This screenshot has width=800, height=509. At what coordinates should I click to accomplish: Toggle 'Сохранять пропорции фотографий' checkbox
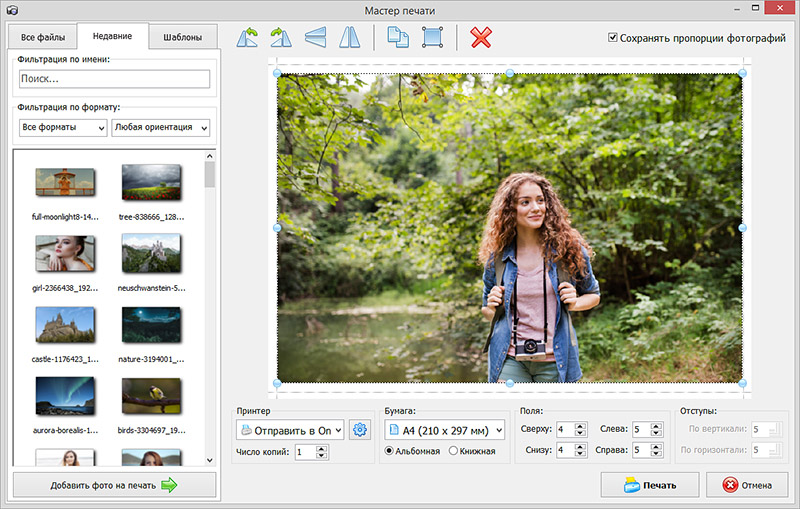(613, 38)
